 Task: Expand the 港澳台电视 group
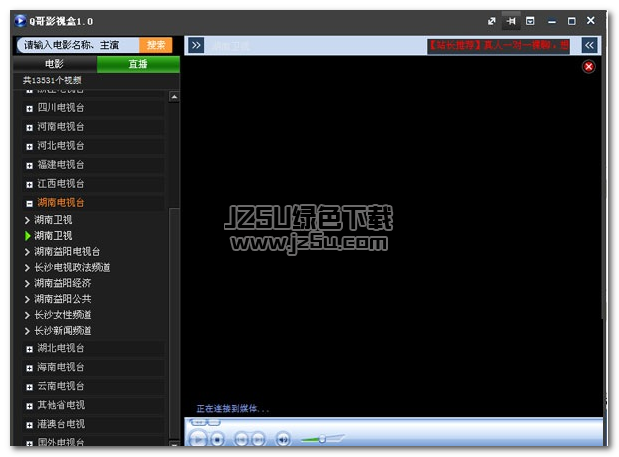point(29,425)
